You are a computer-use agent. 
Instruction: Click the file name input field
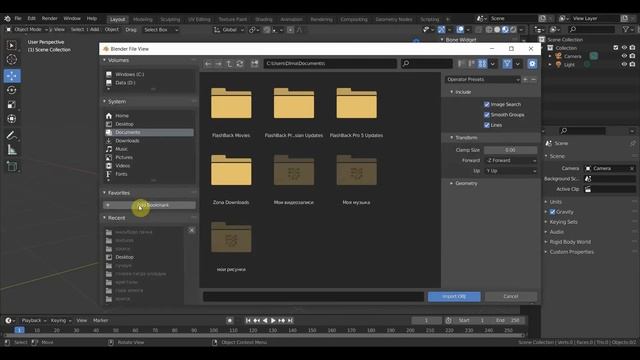click(x=313, y=297)
